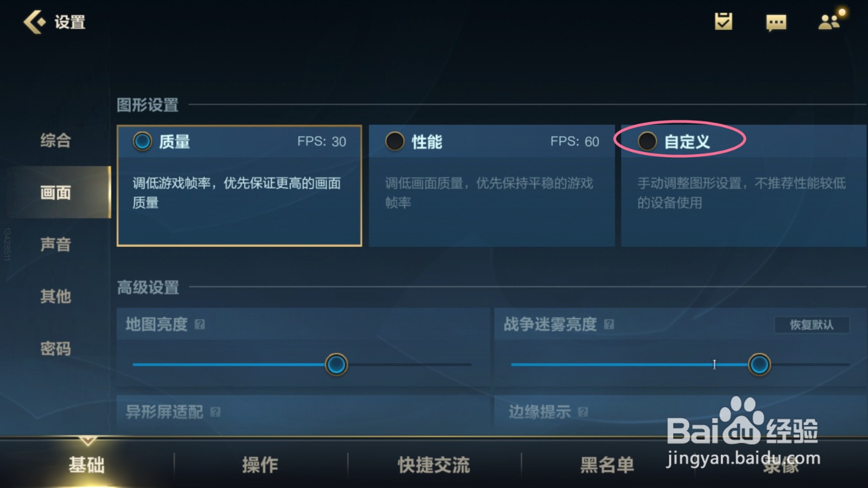868x488 pixels.
Task: Select the 质量 radio button
Action: 143,142
